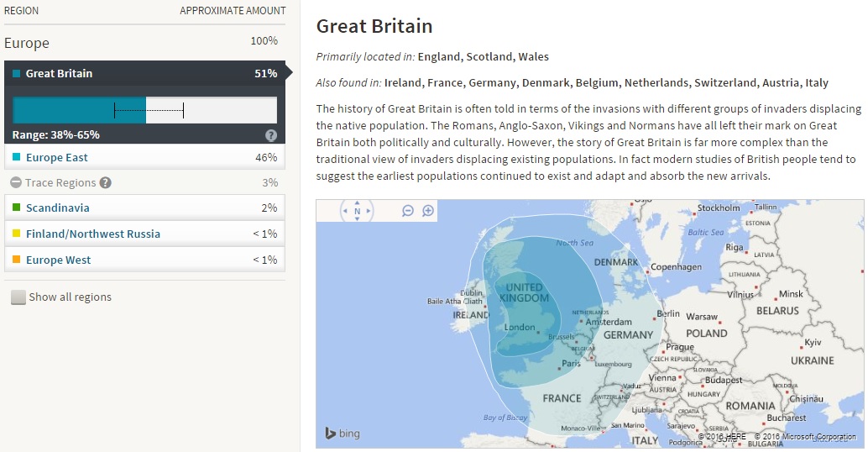
Task: Collapse the Trace Regions section
Action: click(x=16, y=182)
